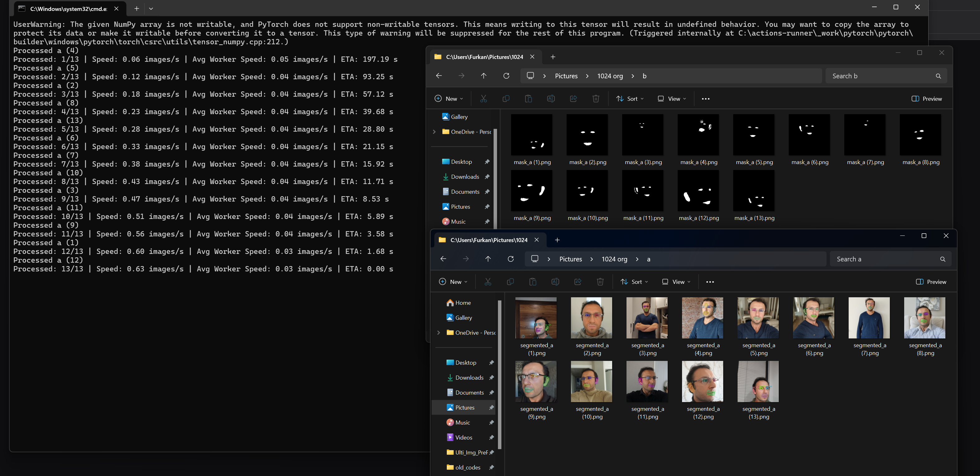
Task: Click Share icon in folder a toolbar
Action: [x=578, y=282]
